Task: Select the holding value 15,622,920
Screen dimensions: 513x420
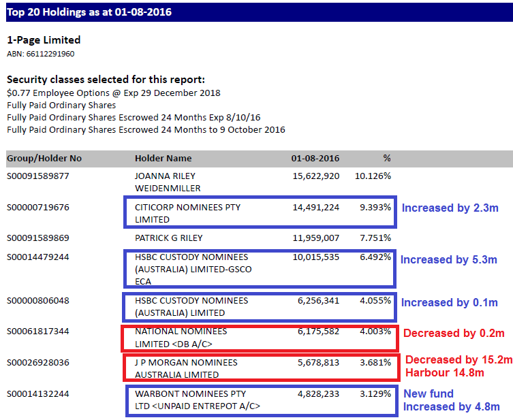Action: (316, 176)
